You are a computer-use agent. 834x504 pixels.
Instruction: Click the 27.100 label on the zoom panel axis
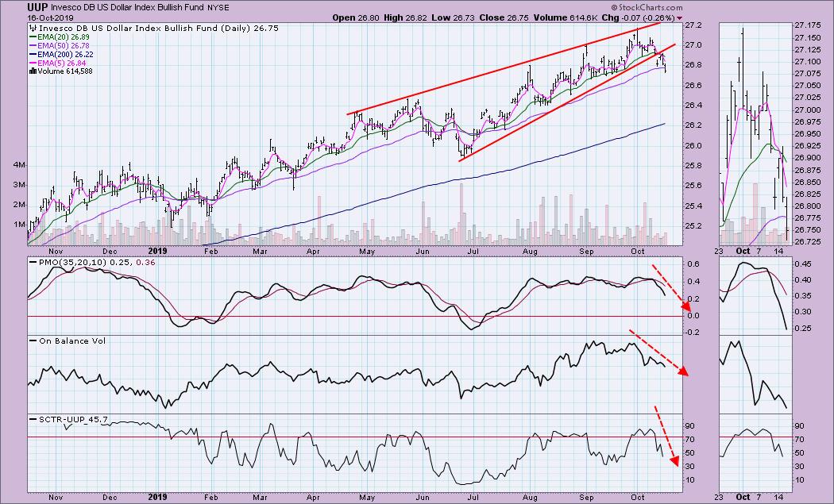click(806, 62)
